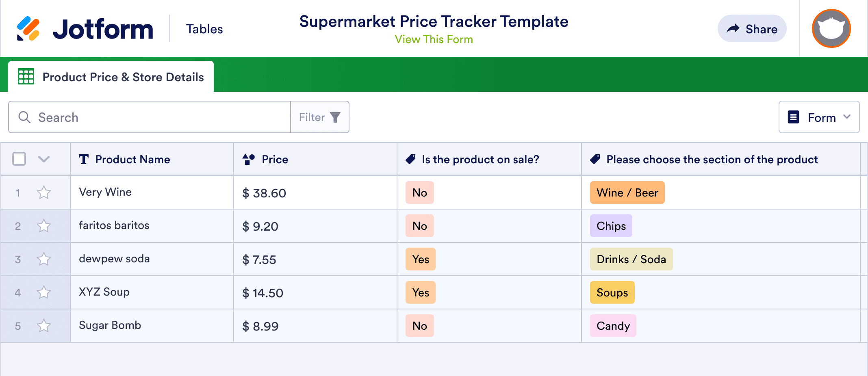This screenshot has height=376, width=868.
Task: Open the Wine / Beer section tag
Action: click(x=627, y=192)
